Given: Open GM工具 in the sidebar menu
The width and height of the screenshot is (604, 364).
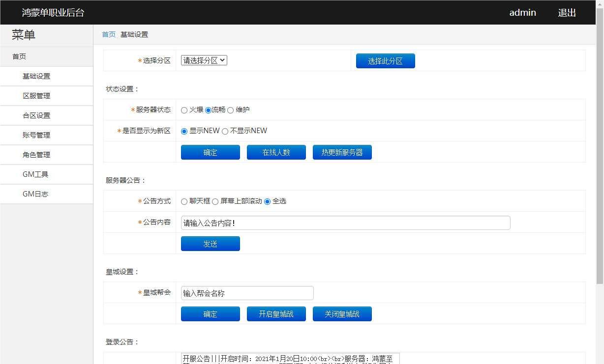Looking at the screenshot, I should (x=35, y=174).
